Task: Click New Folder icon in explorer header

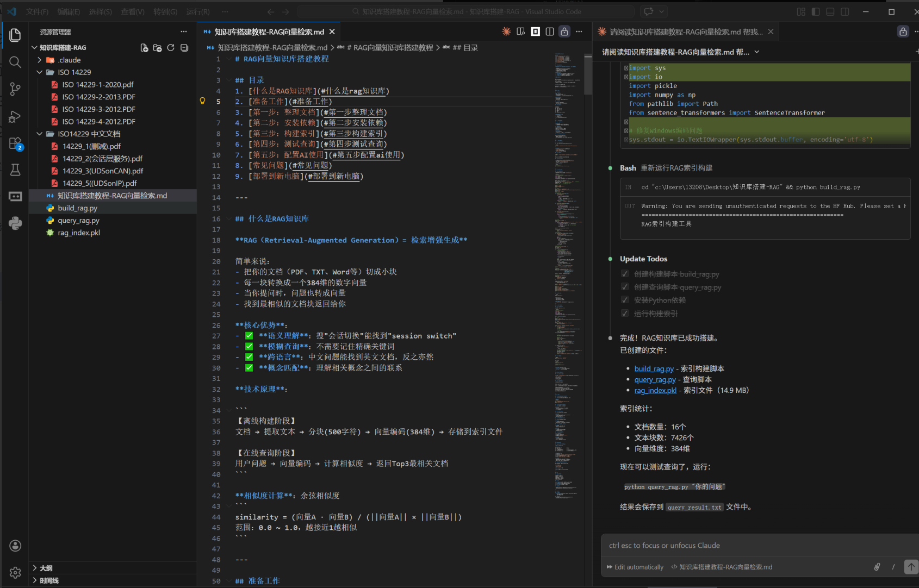Action: click(x=157, y=48)
